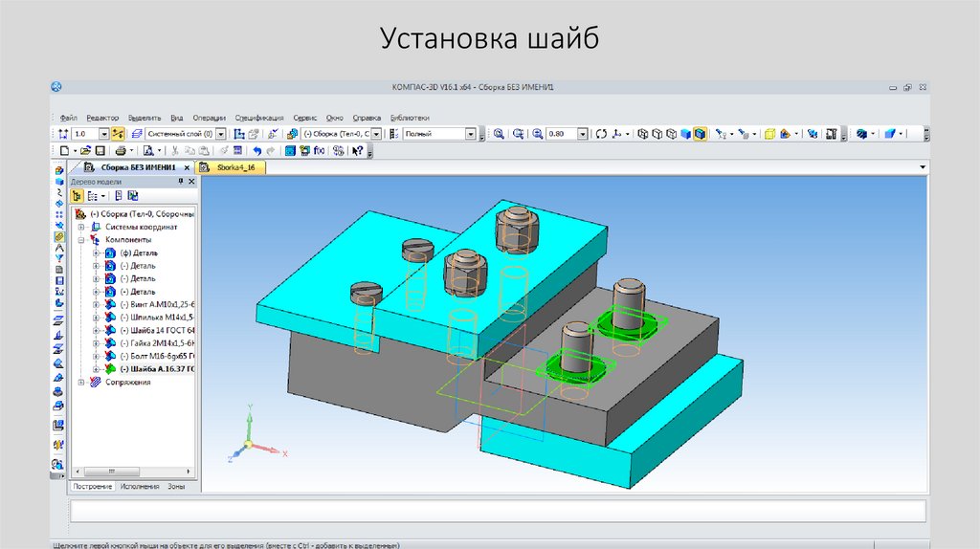This screenshot has width=980, height=549.
Task: Click the tree composition page icon
Action: click(x=118, y=195)
